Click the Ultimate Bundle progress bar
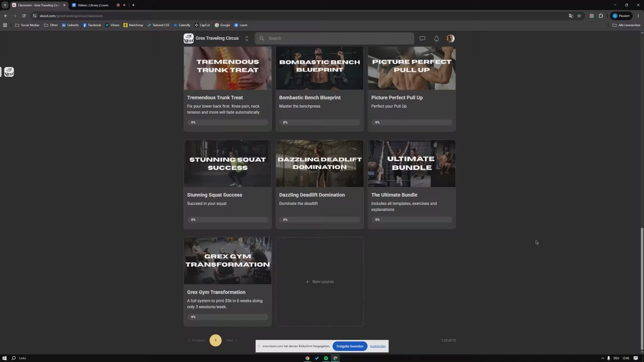This screenshot has width=644, height=362. [412, 220]
